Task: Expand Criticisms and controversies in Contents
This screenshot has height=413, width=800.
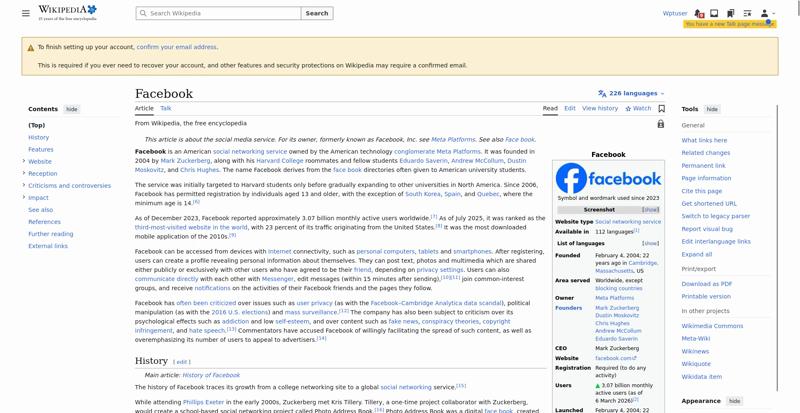Action: click(23, 185)
